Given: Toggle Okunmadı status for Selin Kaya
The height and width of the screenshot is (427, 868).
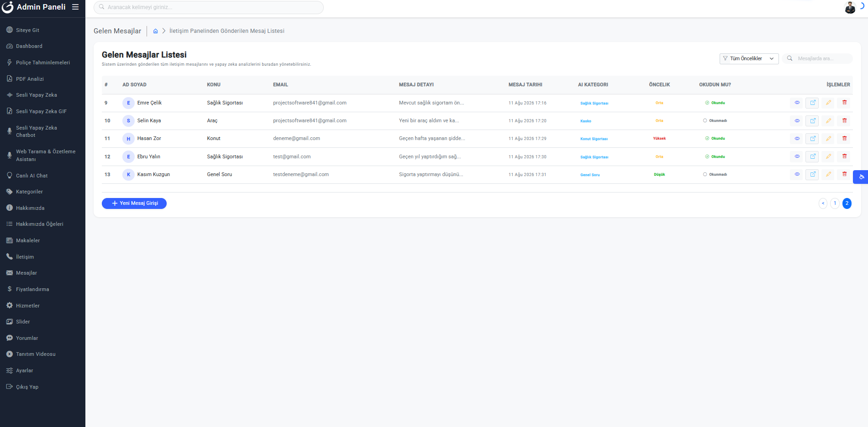Looking at the screenshot, I should (x=715, y=121).
